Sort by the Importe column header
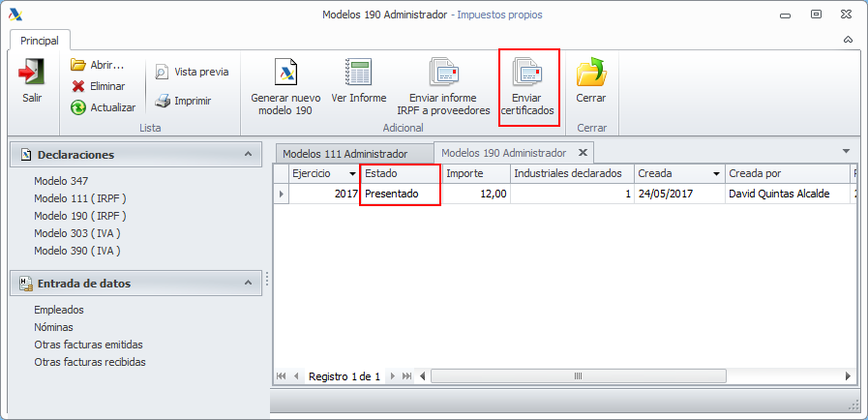This screenshot has width=868, height=420. point(476,174)
